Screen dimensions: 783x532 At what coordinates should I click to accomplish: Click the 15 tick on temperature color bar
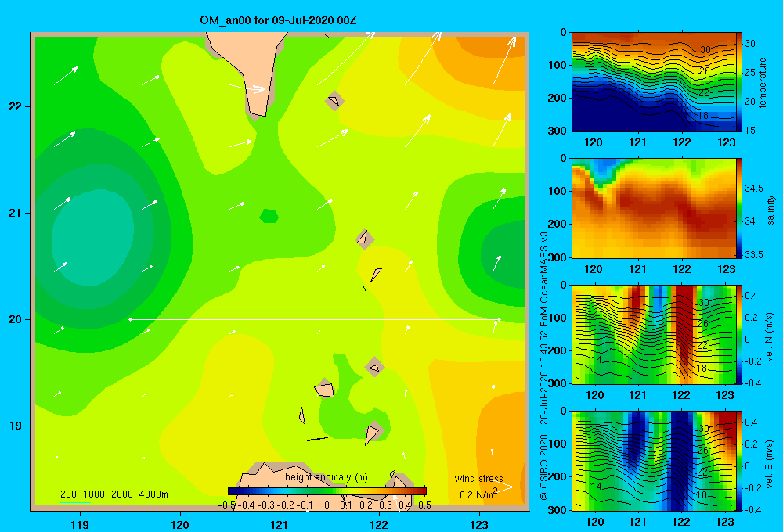(x=750, y=130)
